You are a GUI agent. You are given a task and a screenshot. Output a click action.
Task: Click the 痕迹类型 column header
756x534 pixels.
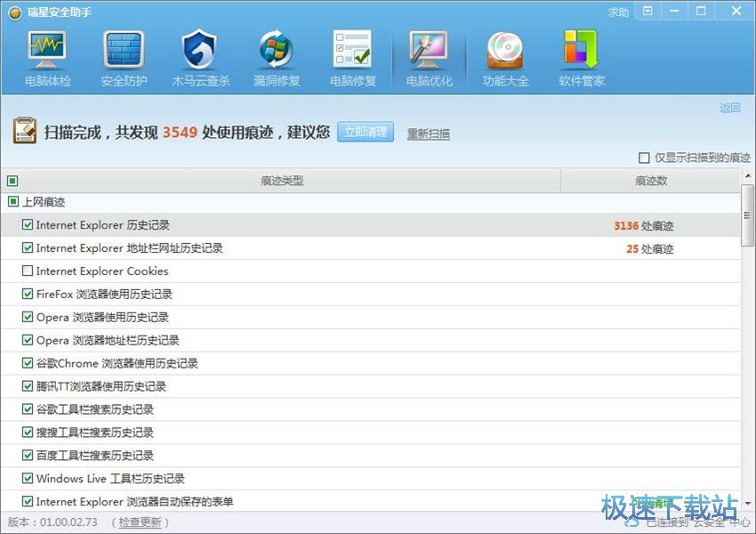(282, 181)
